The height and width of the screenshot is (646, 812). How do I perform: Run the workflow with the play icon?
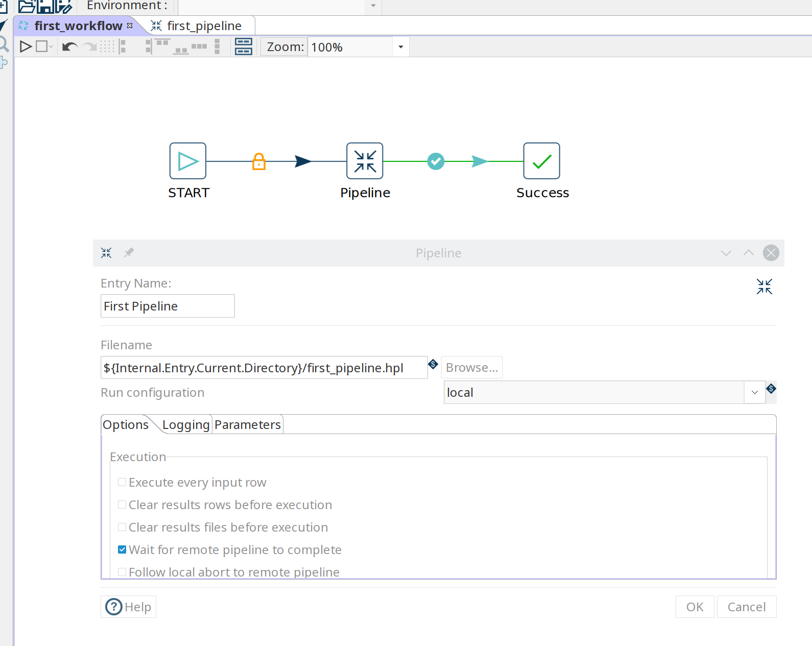(x=25, y=47)
